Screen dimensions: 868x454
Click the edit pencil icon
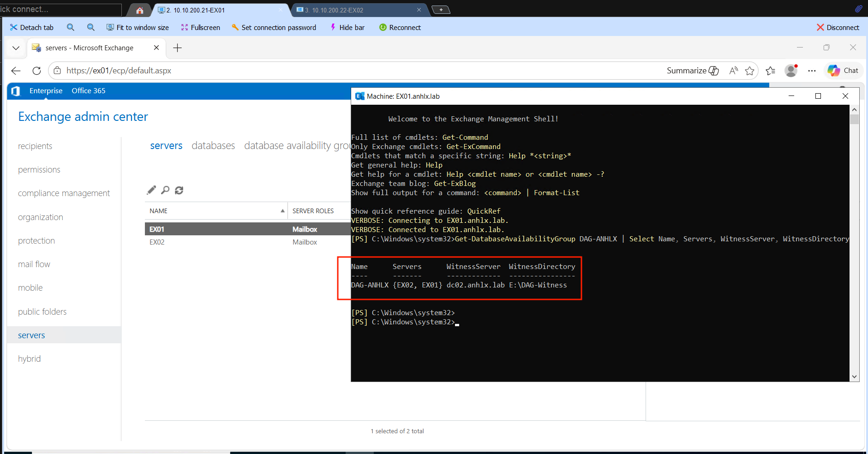click(x=151, y=190)
